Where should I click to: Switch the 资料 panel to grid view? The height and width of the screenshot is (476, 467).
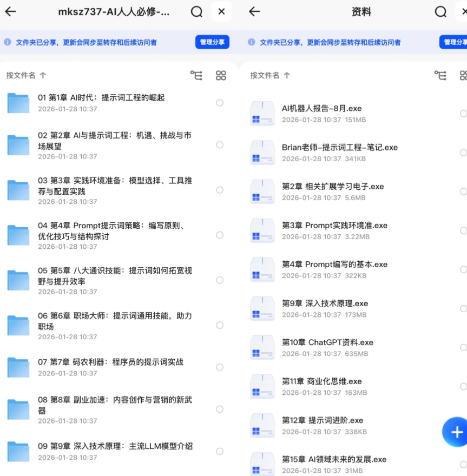pos(463,76)
